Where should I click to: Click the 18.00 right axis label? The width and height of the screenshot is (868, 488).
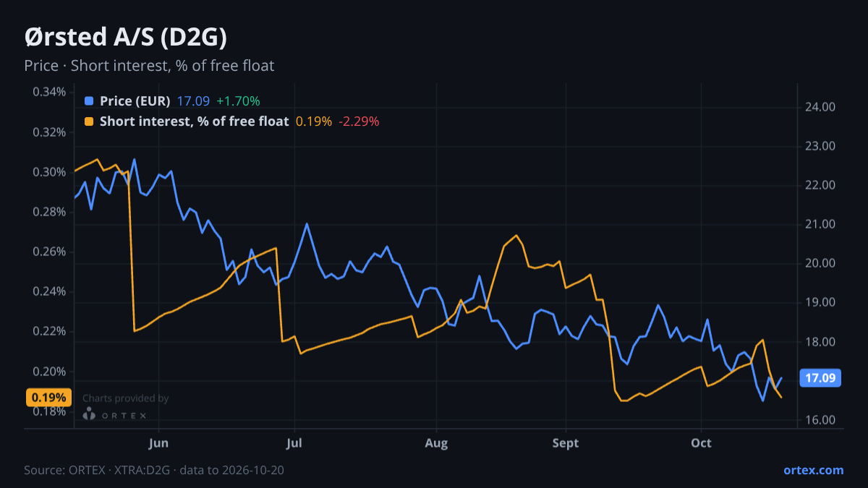(820, 342)
